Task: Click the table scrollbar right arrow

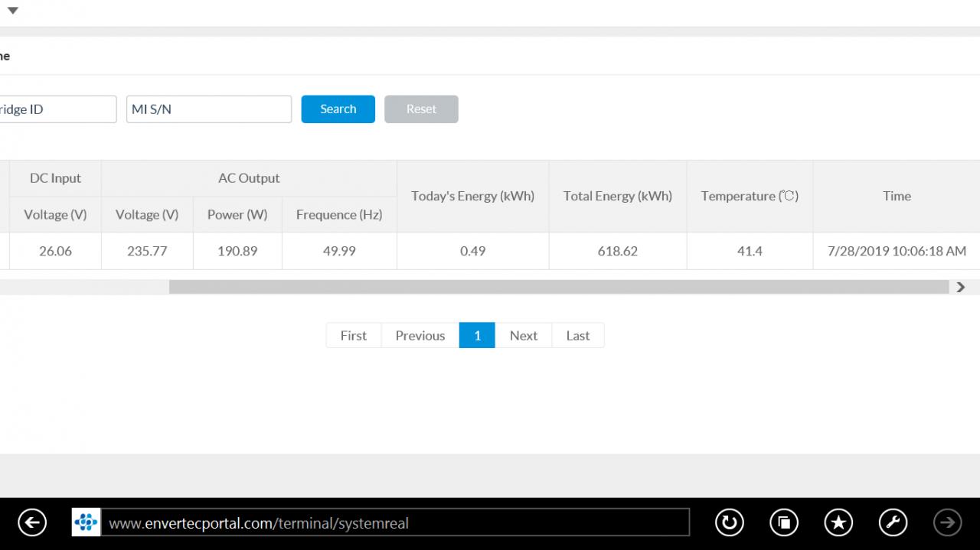Action: pyautogui.click(x=961, y=287)
